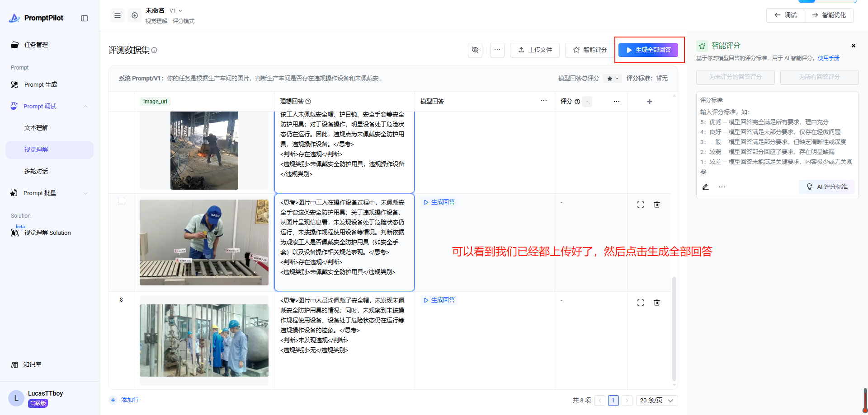Open the blue-coat workers image thumbnail

[204, 340]
